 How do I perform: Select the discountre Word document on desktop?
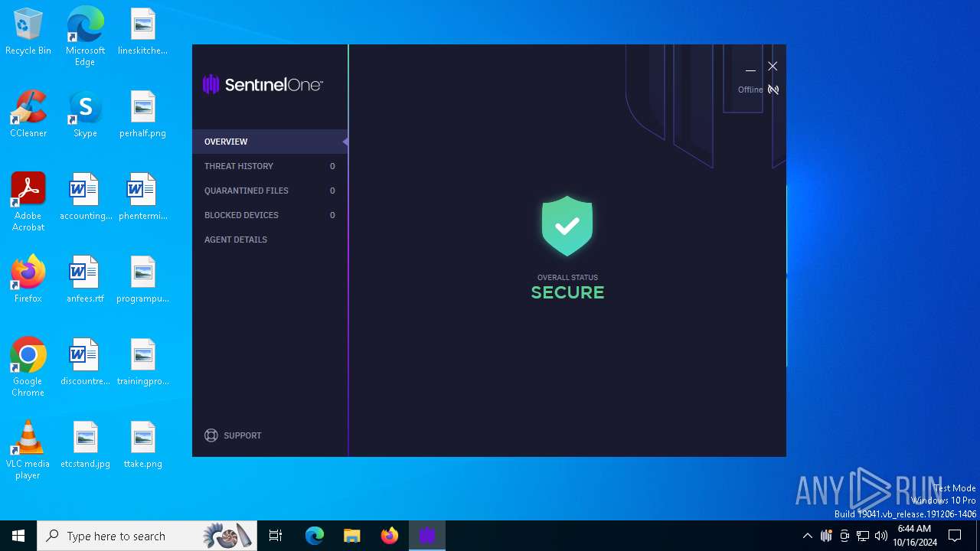coord(85,363)
